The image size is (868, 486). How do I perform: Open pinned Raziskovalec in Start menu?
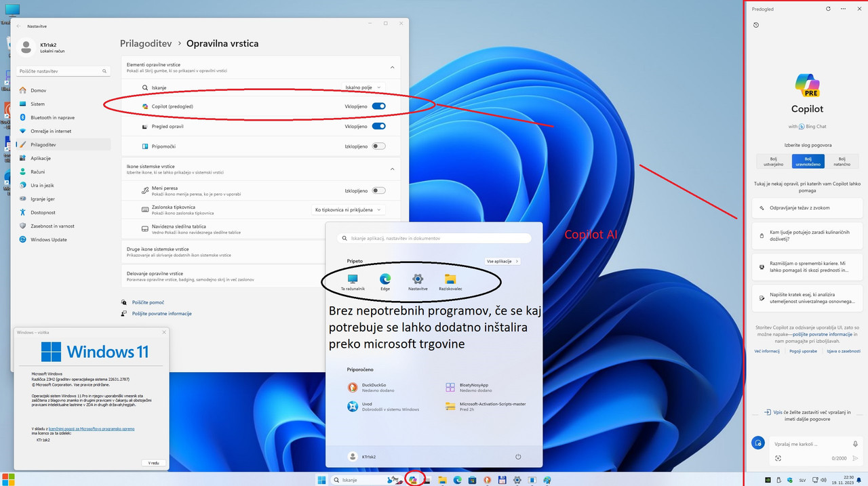(x=450, y=283)
